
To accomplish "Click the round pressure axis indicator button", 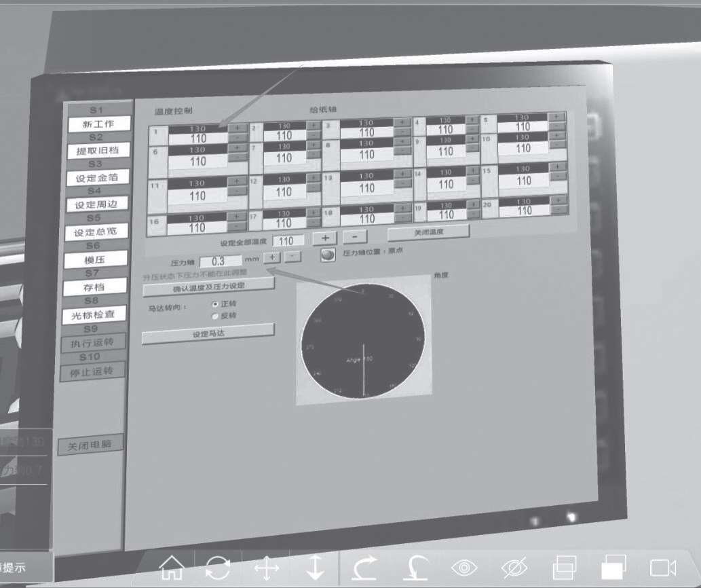I will coord(328,255).
